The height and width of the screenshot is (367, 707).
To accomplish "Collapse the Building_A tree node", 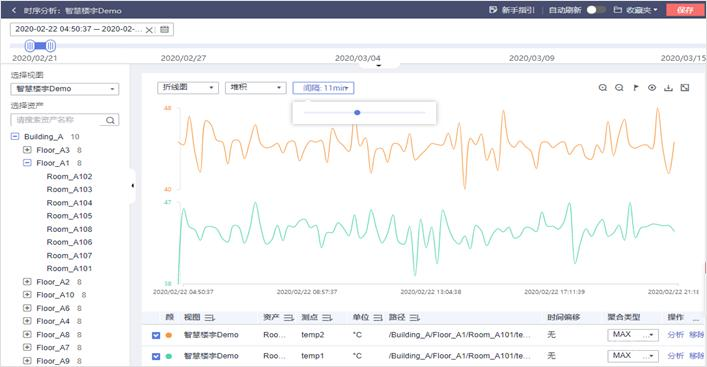I will 15,136.
